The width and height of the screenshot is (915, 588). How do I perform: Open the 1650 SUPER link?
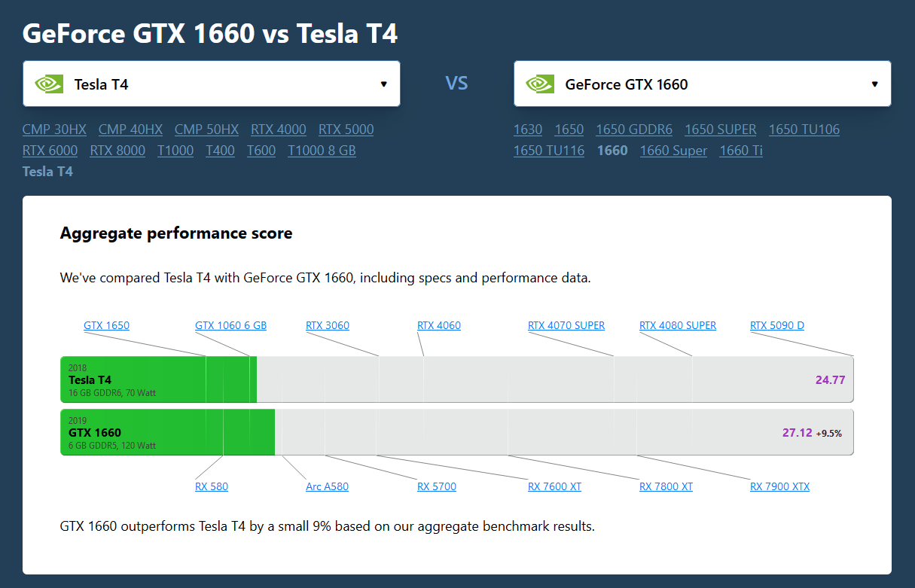pyautogui.click(x=721, y=129)
